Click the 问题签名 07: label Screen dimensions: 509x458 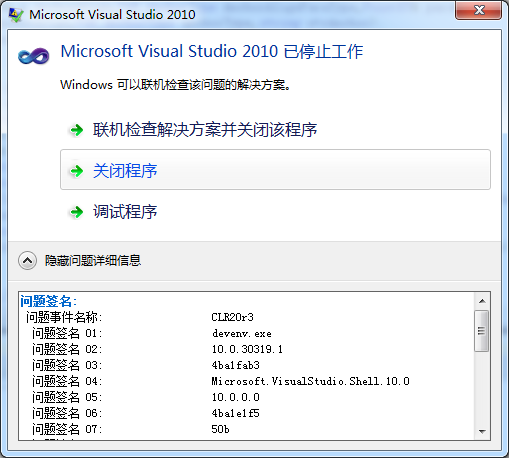tap(67, 429)
